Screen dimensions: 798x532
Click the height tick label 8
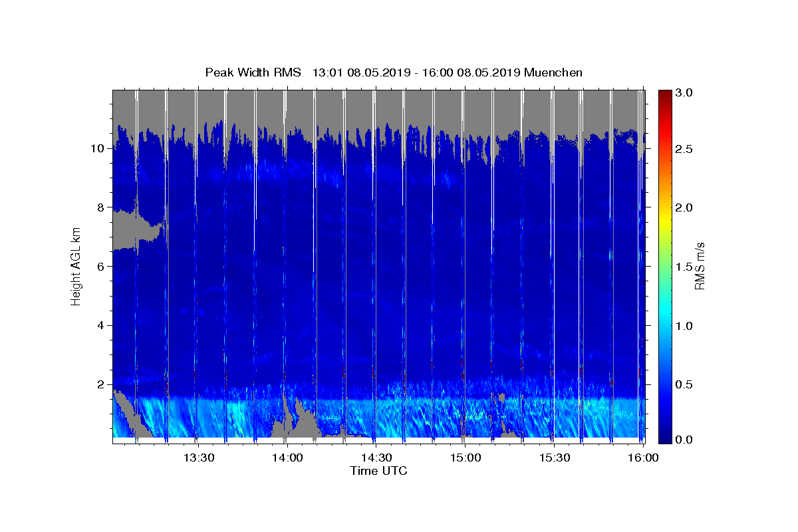pyautogui.click(x=100, y=207)
